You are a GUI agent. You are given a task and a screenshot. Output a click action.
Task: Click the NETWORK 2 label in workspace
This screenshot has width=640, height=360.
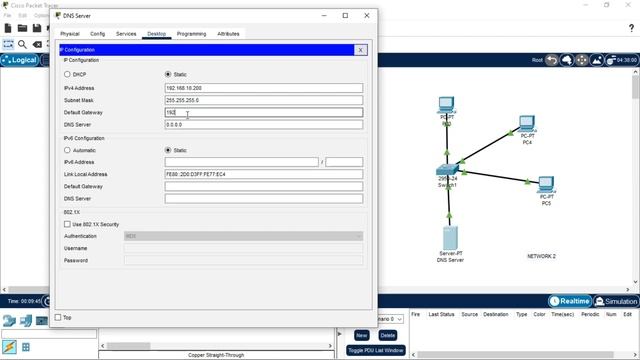[x=541, y=256]
